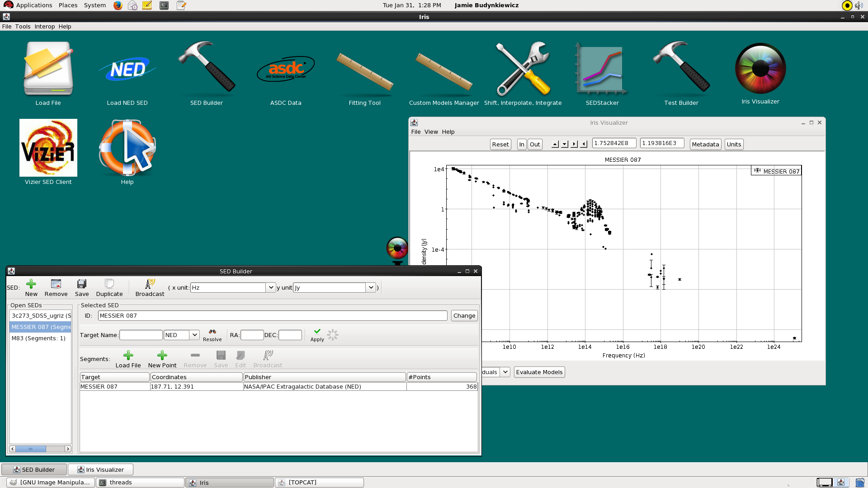
Task: Pan the plot down in Iris Visualizer
Action: click(565, 144)
